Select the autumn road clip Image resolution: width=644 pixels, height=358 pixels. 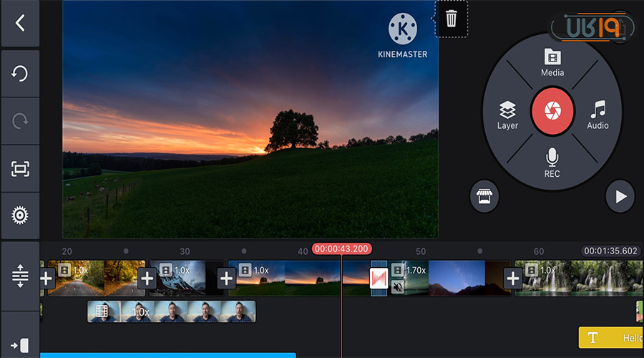click(100, 278)
